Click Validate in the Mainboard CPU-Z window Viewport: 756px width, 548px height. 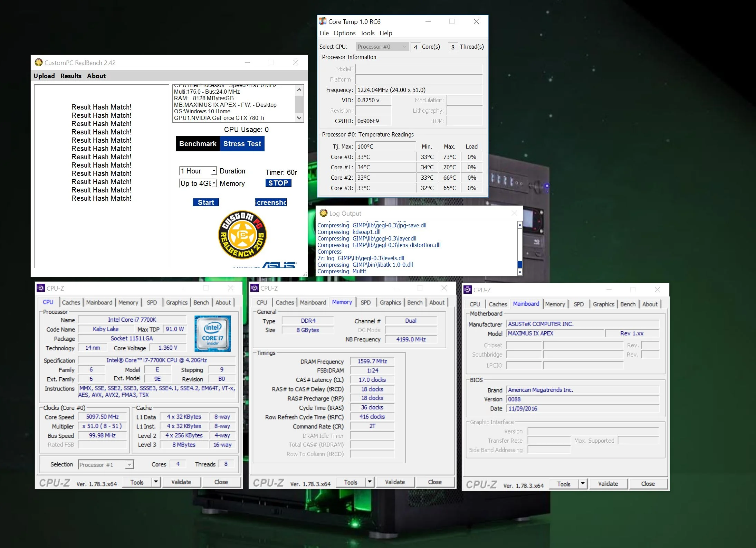608,484
